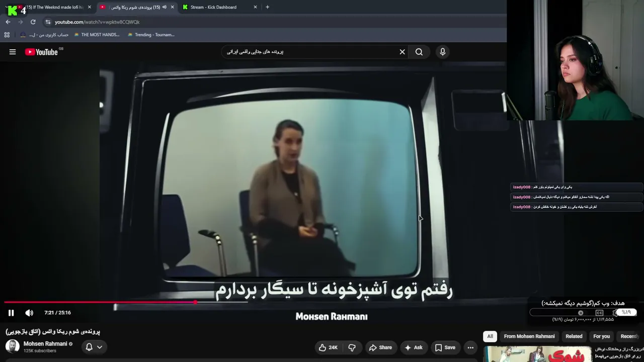Reload the current YouTube page
The height and width of the screenshot is (362, 644).
[33, 22]
